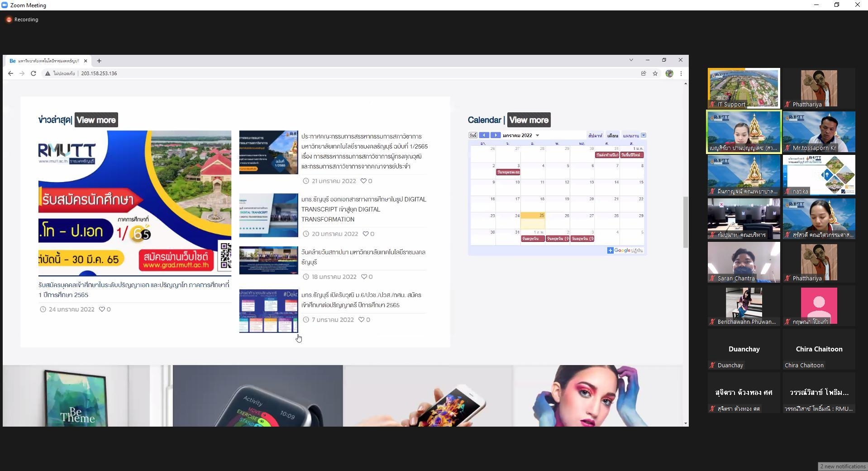Image resolution: width=868 pixels, height=471 pixels.
Task: Select the Duanchay participant tile
Action: [744, 349]
